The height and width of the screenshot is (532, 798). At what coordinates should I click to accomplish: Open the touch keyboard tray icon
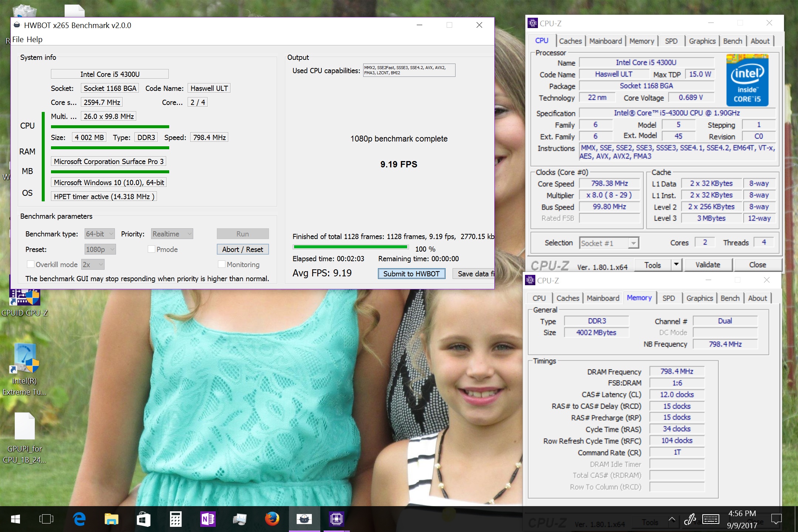[710, 520]
